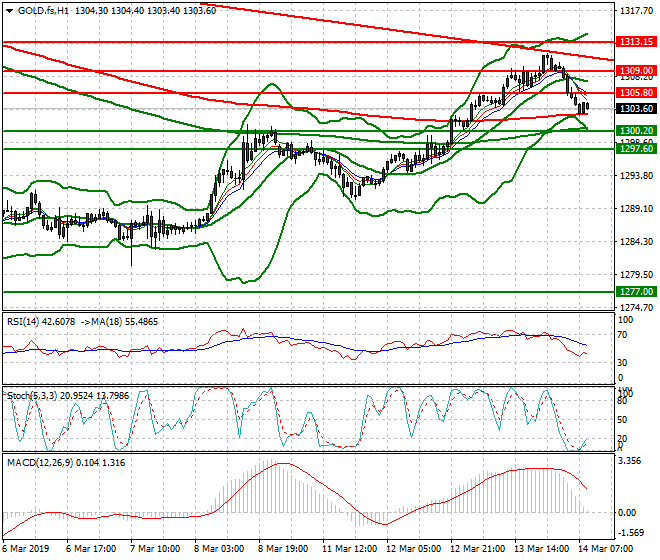The image size is (660, 560).
Task: Click the 6 Mar 17:00 time axis label
Action: (91, 549)
